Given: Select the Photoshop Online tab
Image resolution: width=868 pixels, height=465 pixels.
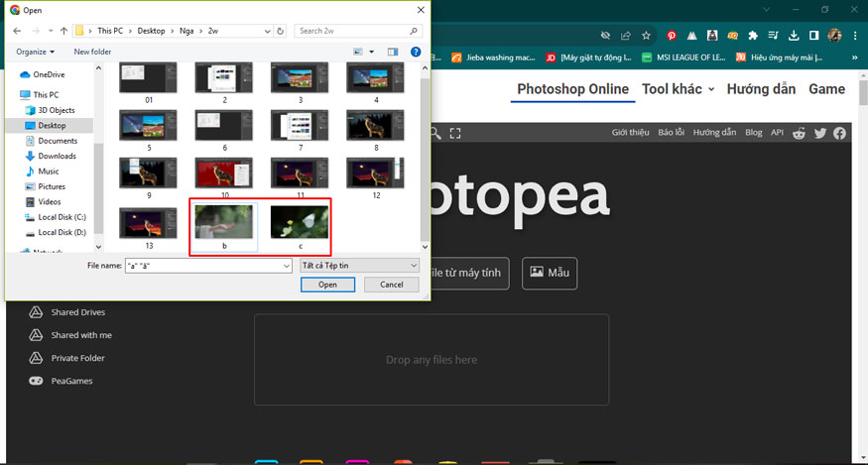Looking at the screenshot, I should pyautogui.click(x=572, y=89).
